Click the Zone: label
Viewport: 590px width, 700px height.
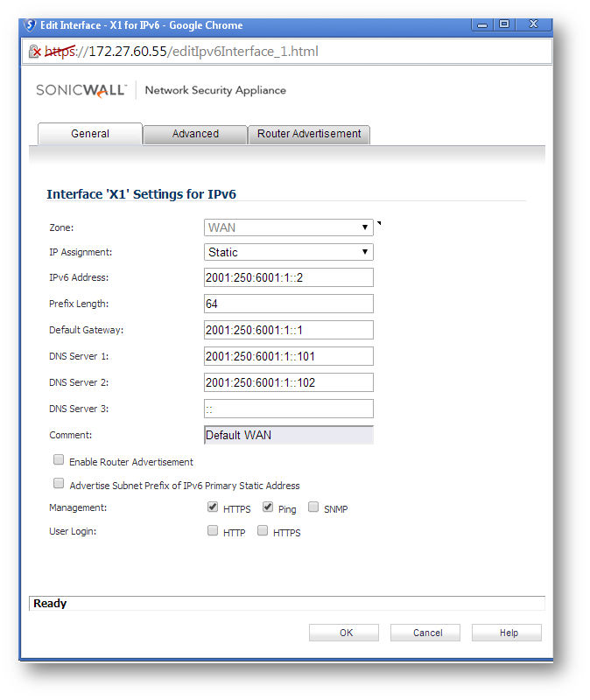[61, 227]
